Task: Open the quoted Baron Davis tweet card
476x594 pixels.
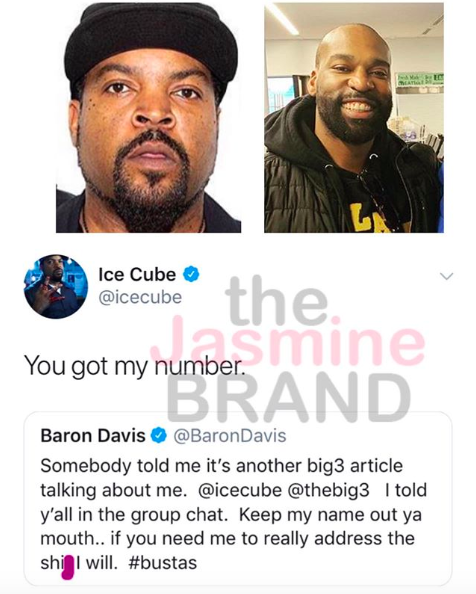Action: [238, 499]
